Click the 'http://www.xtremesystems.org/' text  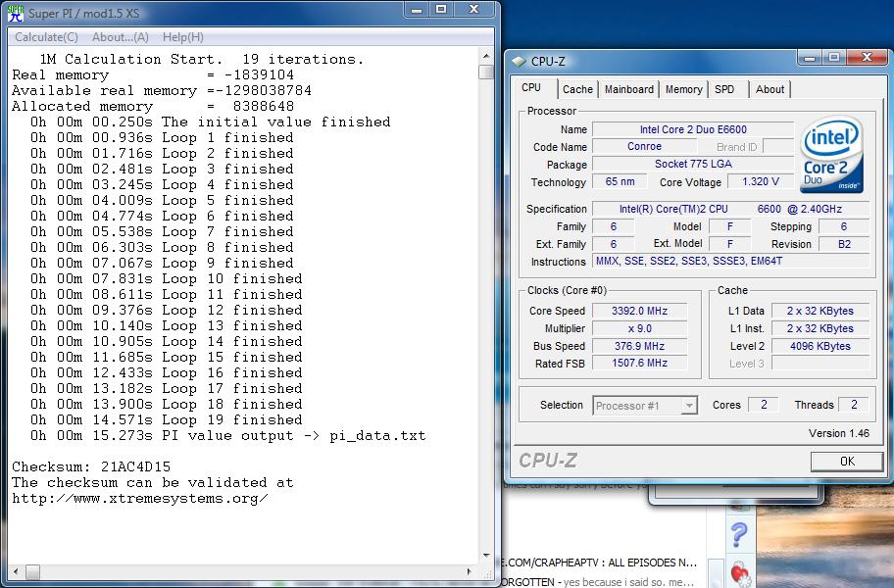coord(139,499)
